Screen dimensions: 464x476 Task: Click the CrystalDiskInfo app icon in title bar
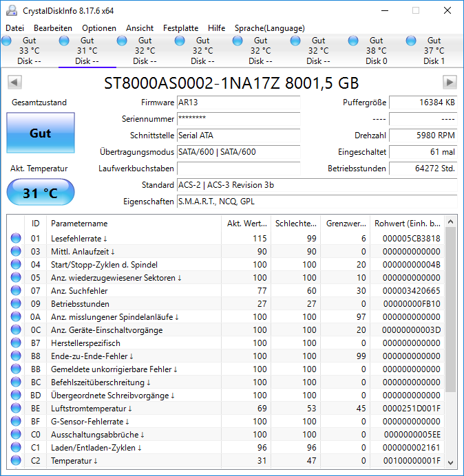pos(12,10)
